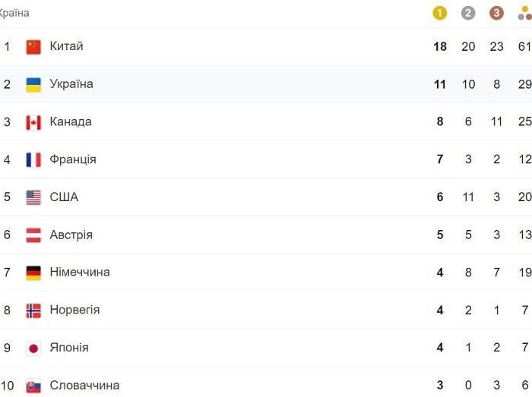Click the USA flag icon
532x397 pixels.
point(33,197)
